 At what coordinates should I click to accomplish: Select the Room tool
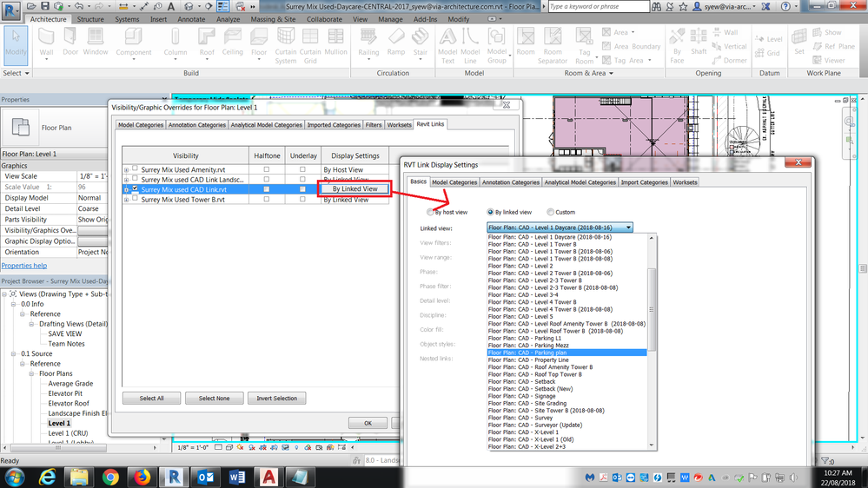526,43
